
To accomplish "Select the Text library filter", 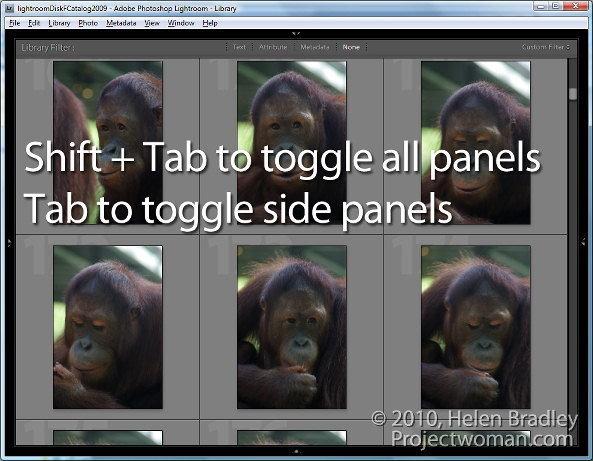I will 239,47.
